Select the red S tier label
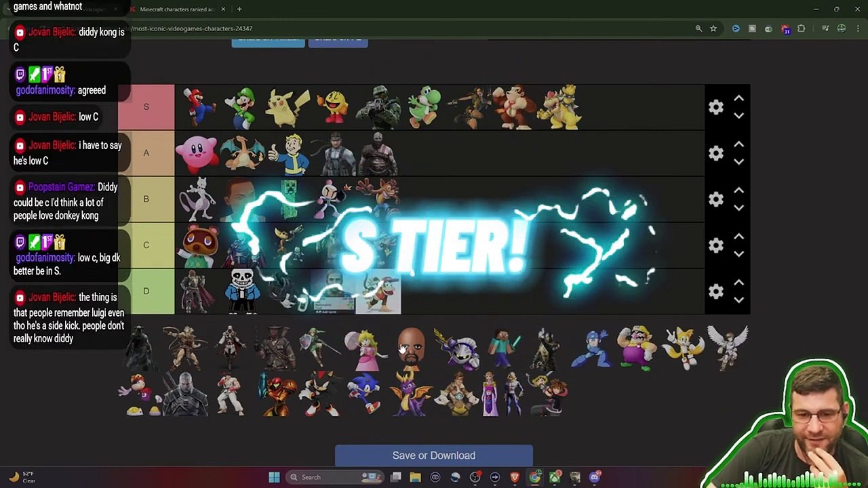This screenshot has width=868, height=488. pyautogui.click(x=146, y=107)
